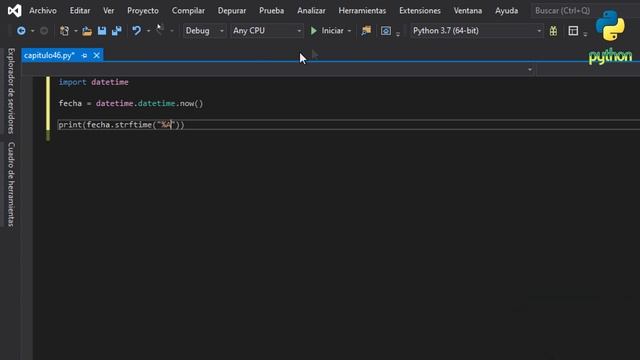Open the Compilar menu

[188, 11]
